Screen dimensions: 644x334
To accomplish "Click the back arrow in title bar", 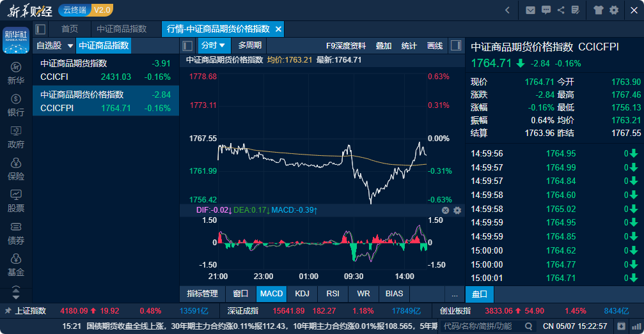I will click(x=507, y=10).
